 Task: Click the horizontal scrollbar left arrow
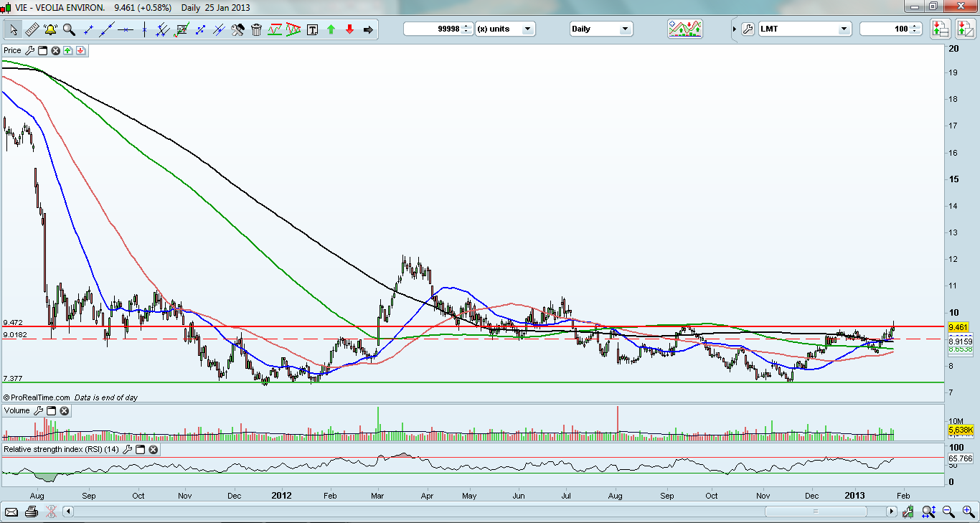click(x=69, y=512)
